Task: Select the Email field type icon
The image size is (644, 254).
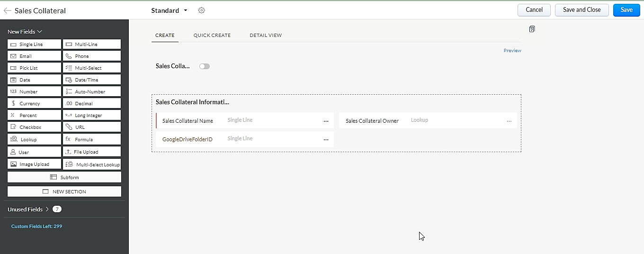Action: pyautogui.click(x=14, y=56)
